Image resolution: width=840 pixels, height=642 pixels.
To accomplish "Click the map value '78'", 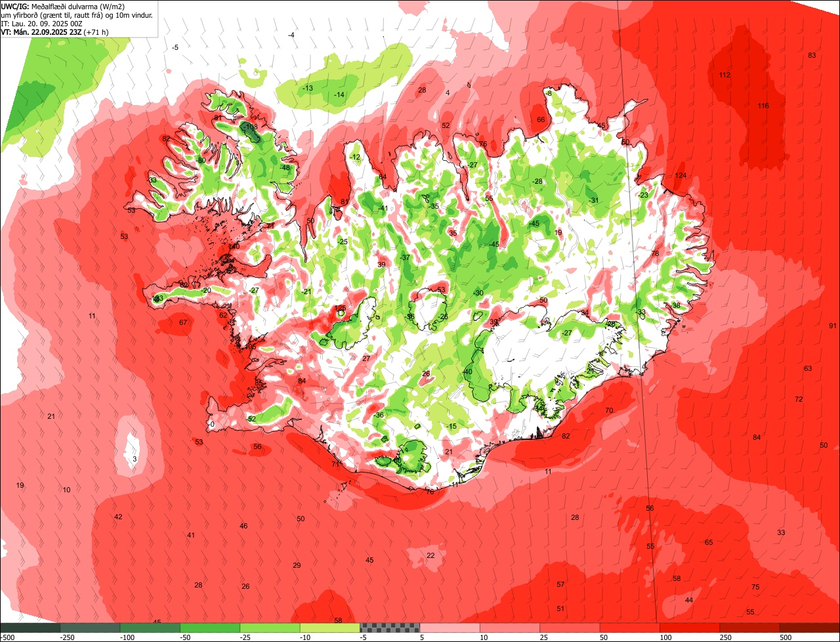I will click(x=654, y=253).
